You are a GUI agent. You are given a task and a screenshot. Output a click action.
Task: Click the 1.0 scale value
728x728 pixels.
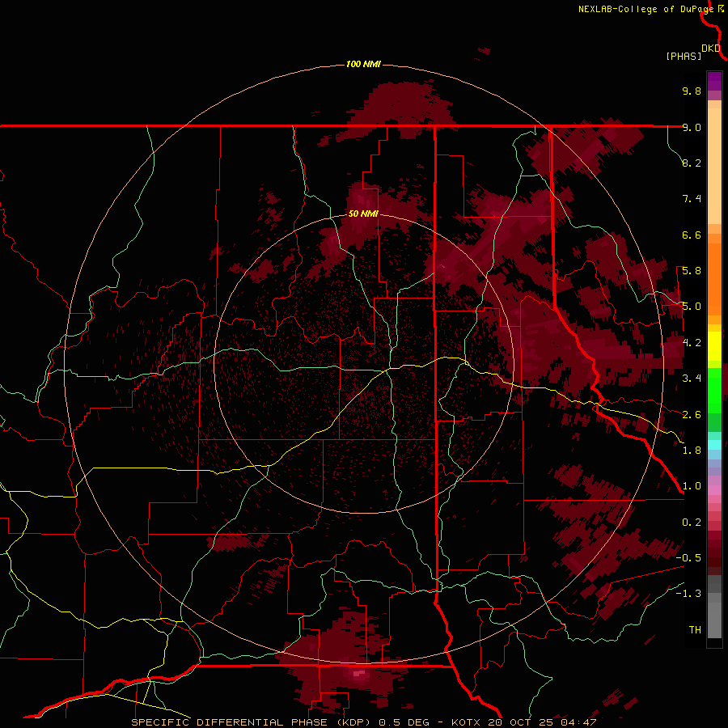692,486
